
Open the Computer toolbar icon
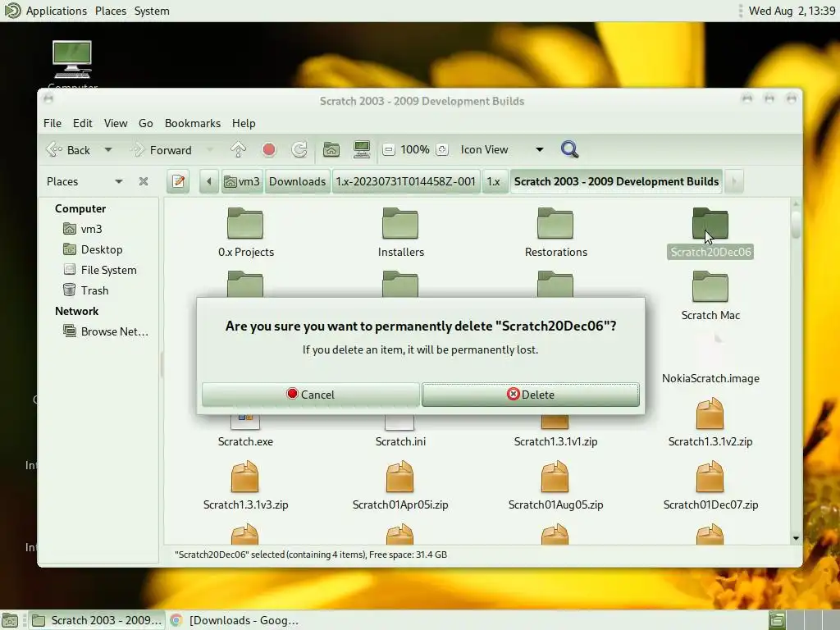(362, 149)
